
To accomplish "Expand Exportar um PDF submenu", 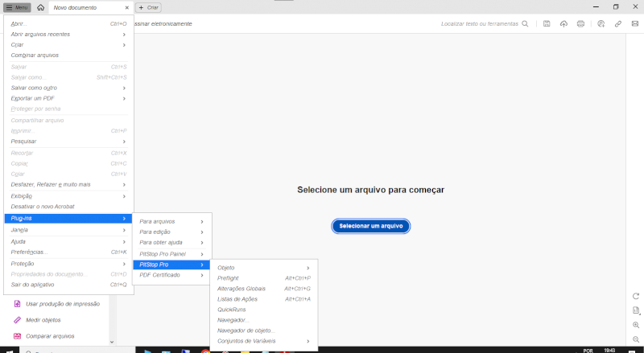I will pyautogui.click(x=68, y=98).
